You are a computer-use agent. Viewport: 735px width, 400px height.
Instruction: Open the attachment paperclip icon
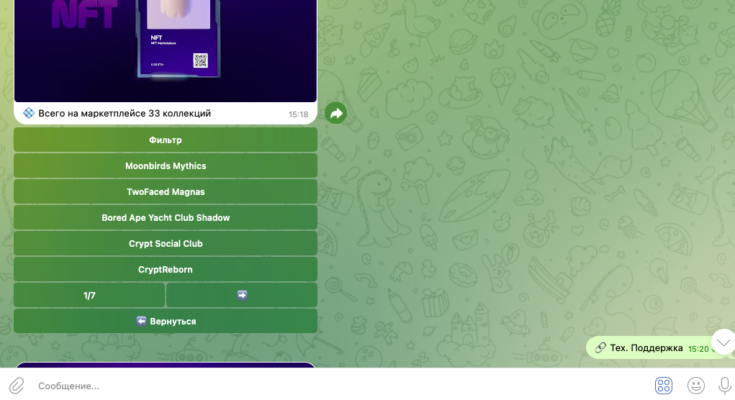point(16,385)
